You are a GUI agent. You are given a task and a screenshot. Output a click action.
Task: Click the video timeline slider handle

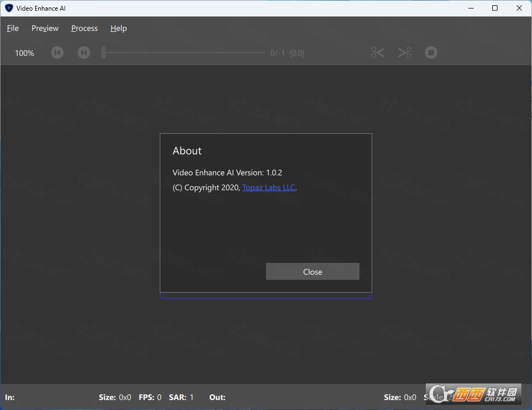click(x=104, y=53)
